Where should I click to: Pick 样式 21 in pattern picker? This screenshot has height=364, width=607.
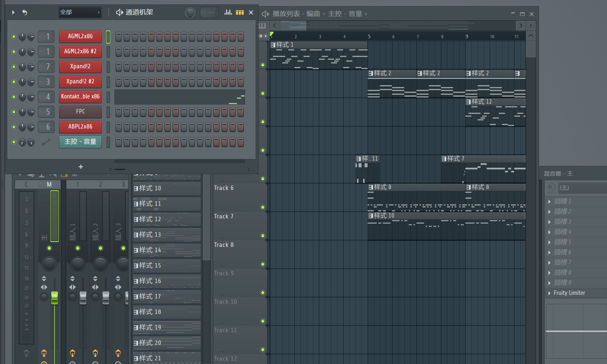[167, 358]
